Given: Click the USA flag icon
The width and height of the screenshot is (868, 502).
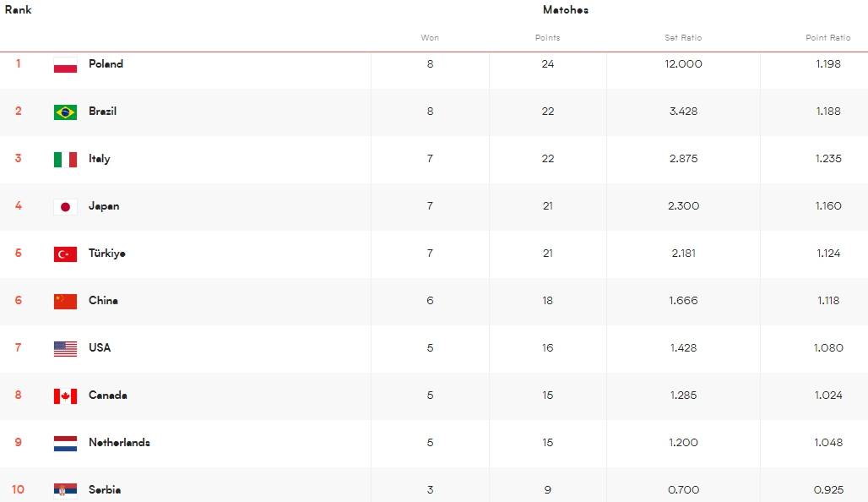Looking at the screenshot, I should coord(65,348).
